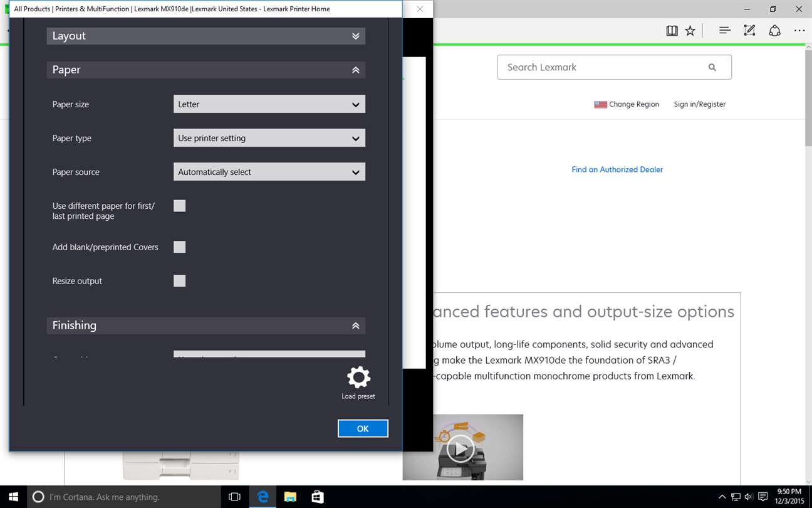The image size is (812, 508).
Task: Click the volume speaker tray icon
Action: coord(749,497)
